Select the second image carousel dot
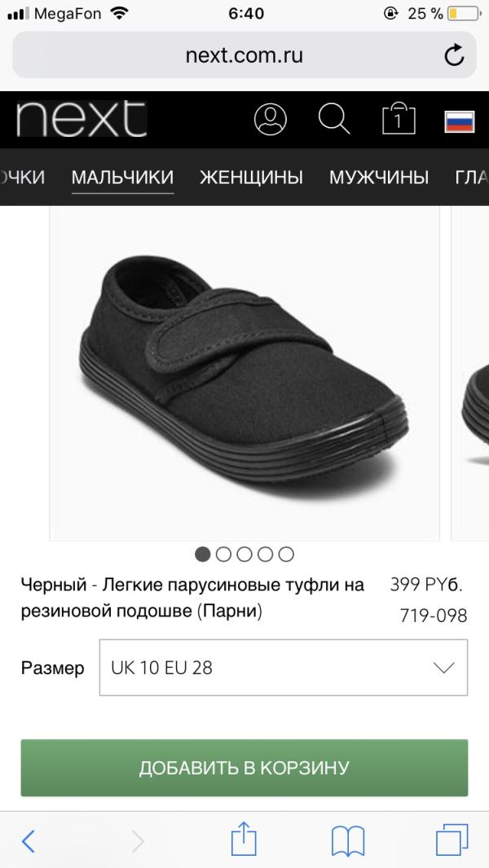This screenshot has height=868, width=489. (x=223, y=555)
